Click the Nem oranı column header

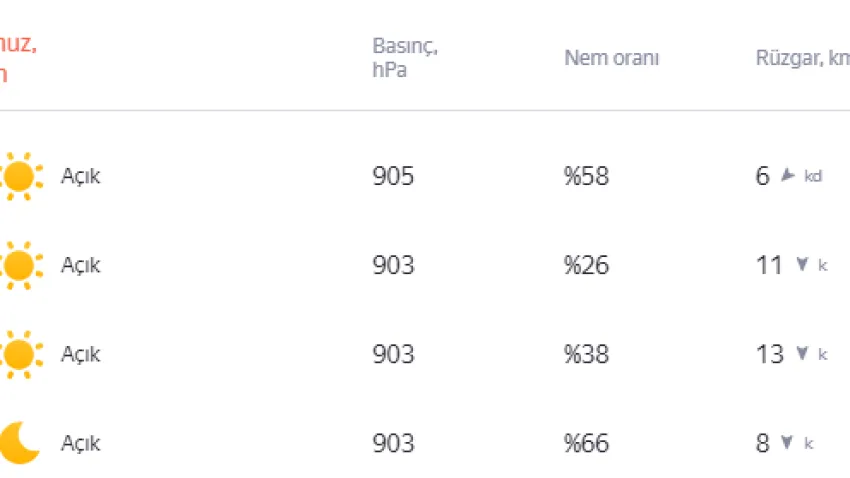click(611, 58)
